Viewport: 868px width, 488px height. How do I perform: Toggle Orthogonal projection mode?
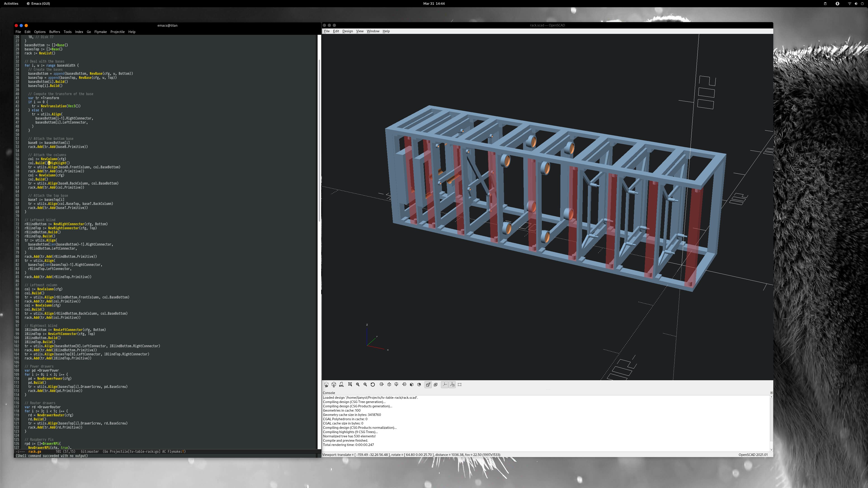click(435, 385)
